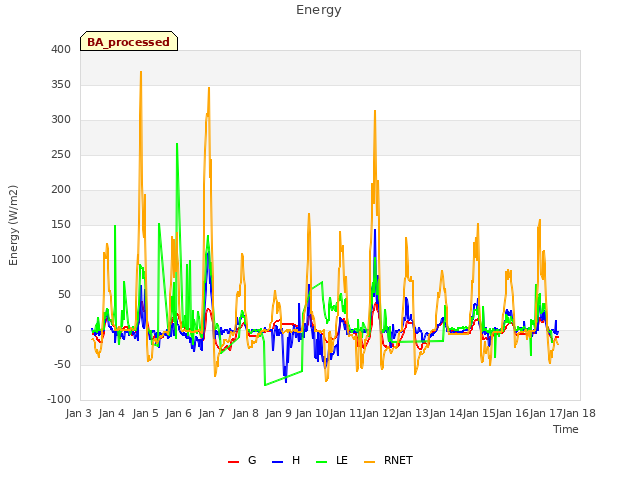Click the blue H minimum on Jan 9

pos(286,381)
